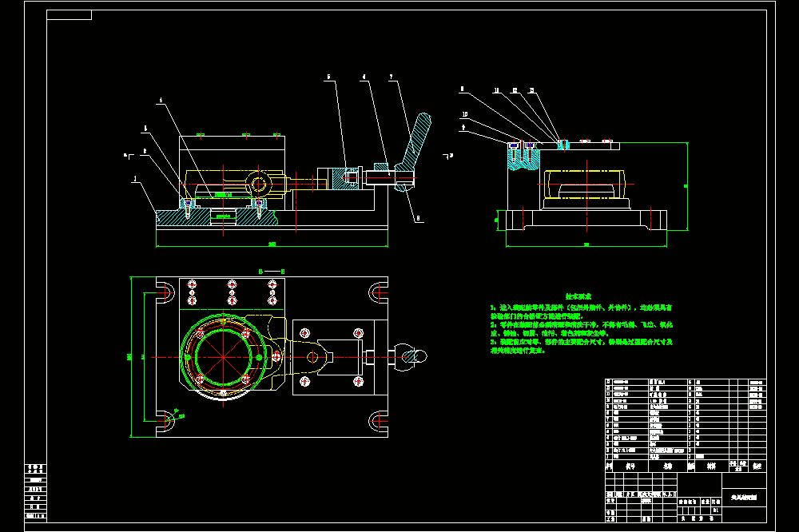Click the bottom-left U-slot of the plan view base
The width and height of the screenshot is (799, 532).
[x=165, y=421]
